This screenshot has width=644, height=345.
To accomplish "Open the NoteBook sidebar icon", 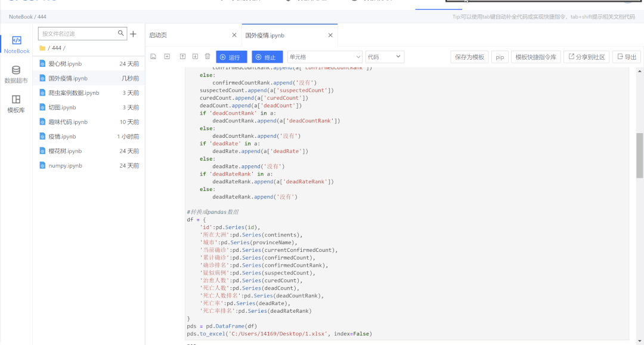I will pos(17,44).
